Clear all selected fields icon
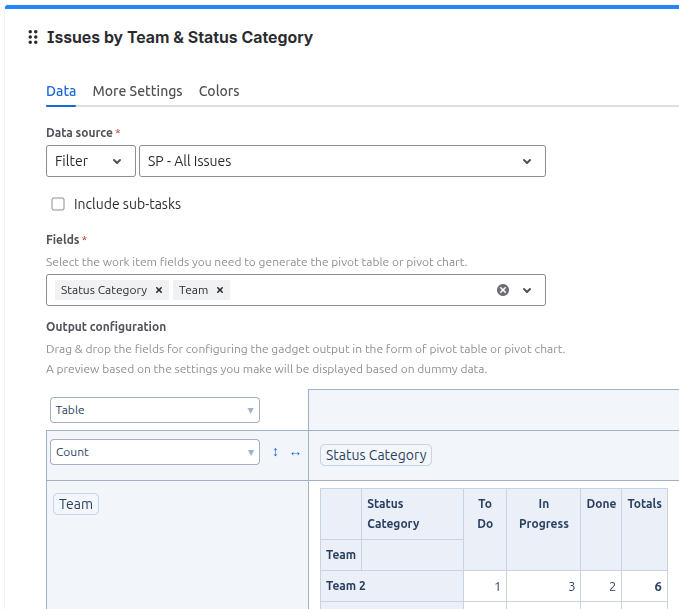The image size is (679, 609). pyautogui.click(x=503, y=290)
